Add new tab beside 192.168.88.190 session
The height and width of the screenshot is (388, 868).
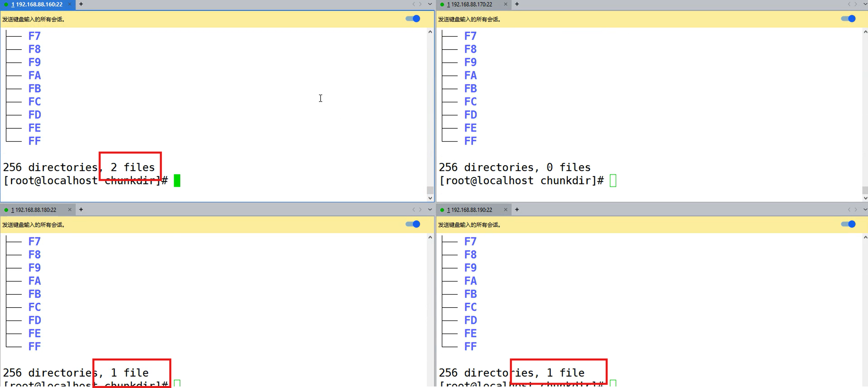click(x=517, y=209)
